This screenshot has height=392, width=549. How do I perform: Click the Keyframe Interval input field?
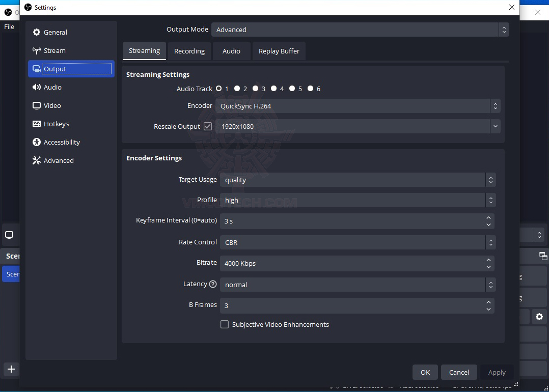point(357,221)
